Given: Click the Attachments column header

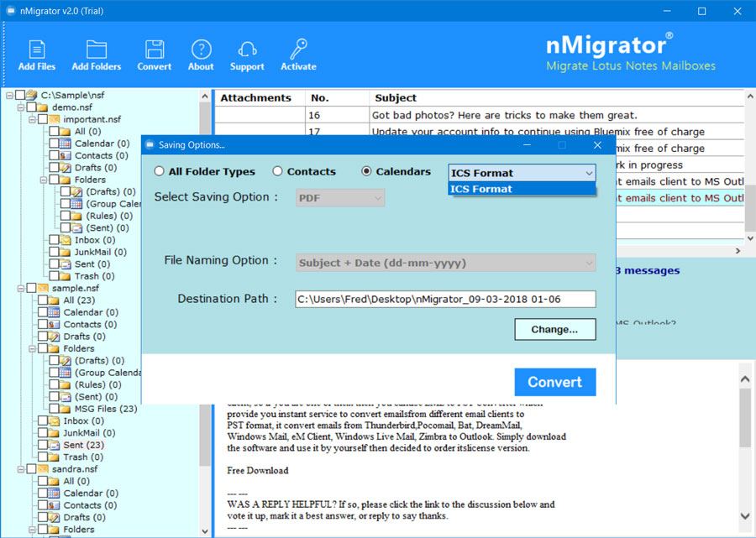Looking at the screenshot, I should pyautogui.click(x=260, y=97).
